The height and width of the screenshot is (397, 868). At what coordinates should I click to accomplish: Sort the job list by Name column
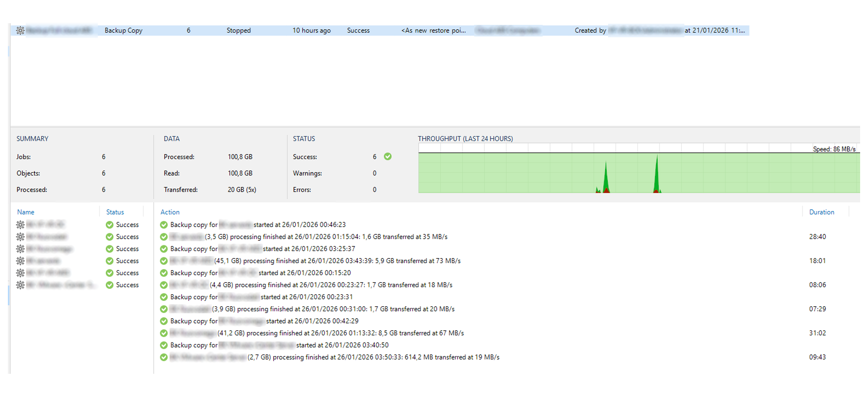pos(26,212)
